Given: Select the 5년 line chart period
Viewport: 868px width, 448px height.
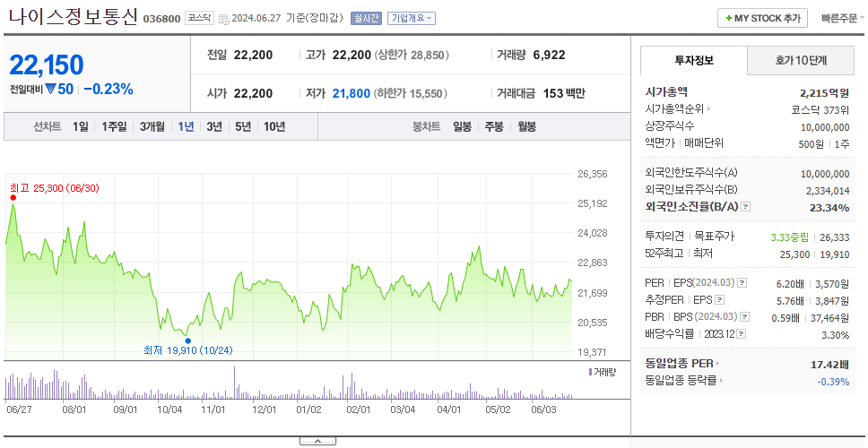Looking at the screenshot, I should pyautogui.click(x=243, y=126).
